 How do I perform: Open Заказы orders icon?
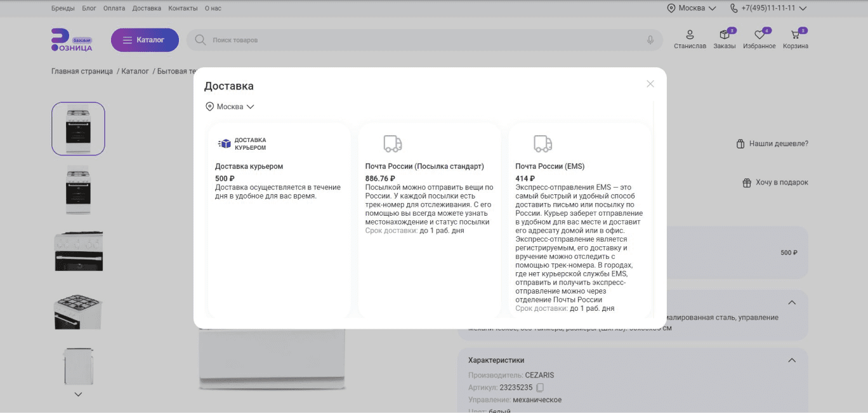(x=725, y=35)
